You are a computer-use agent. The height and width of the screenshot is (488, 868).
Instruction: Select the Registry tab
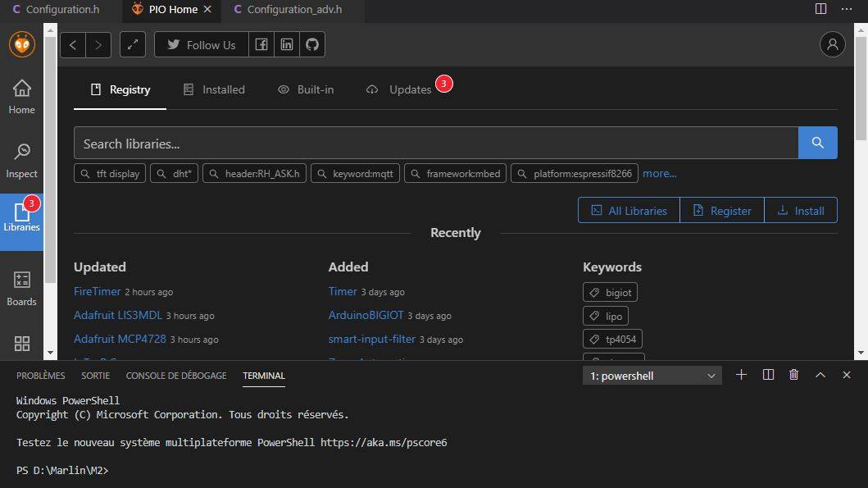pyautogui.click(x=120, y=89)
